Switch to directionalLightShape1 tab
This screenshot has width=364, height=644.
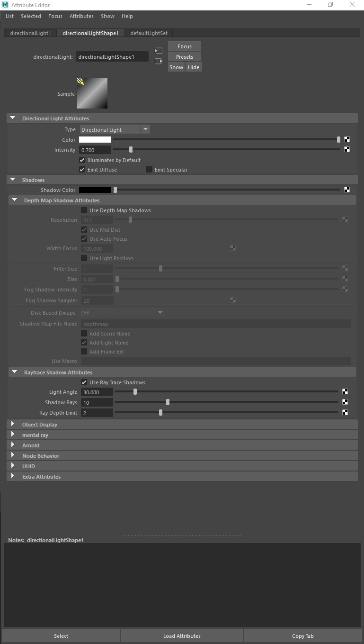tap(90, 33)
